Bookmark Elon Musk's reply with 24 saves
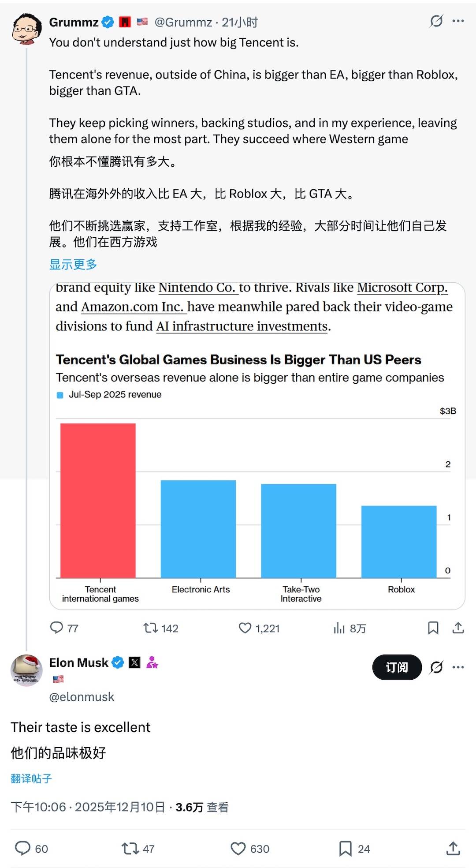 (346, 849)
